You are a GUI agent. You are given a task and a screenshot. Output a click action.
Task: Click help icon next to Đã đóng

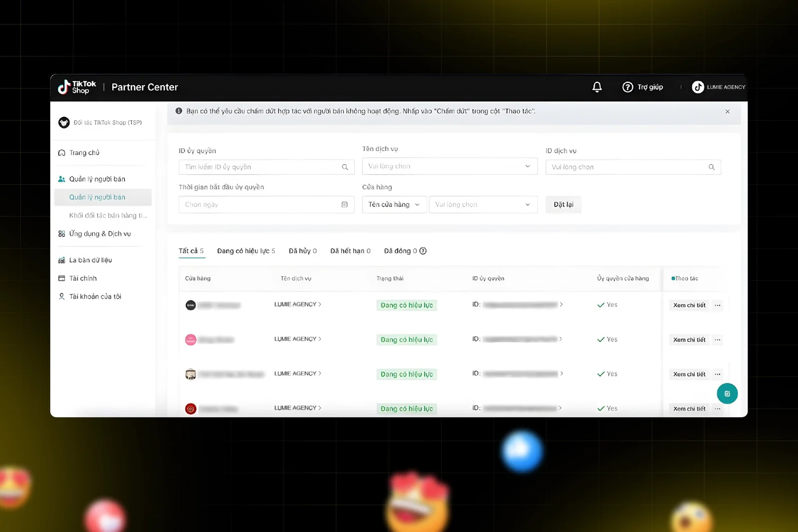click(x=423, y=251)
